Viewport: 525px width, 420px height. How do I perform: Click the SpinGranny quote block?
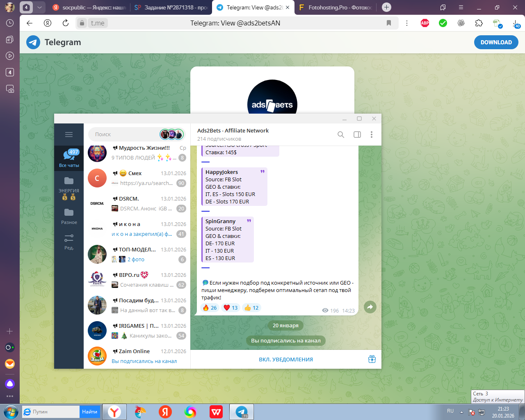(x=228, y=240)
